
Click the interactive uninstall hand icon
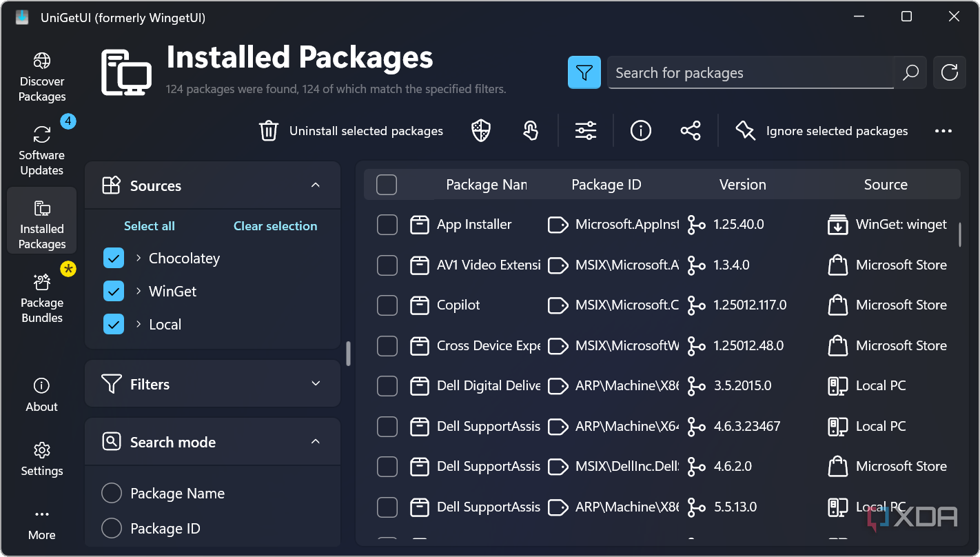[x=531, y=130]
